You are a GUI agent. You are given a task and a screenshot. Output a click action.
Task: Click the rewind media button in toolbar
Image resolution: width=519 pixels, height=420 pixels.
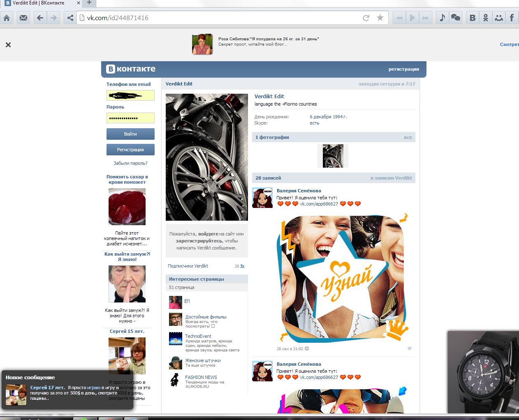(x=399, y=18)
